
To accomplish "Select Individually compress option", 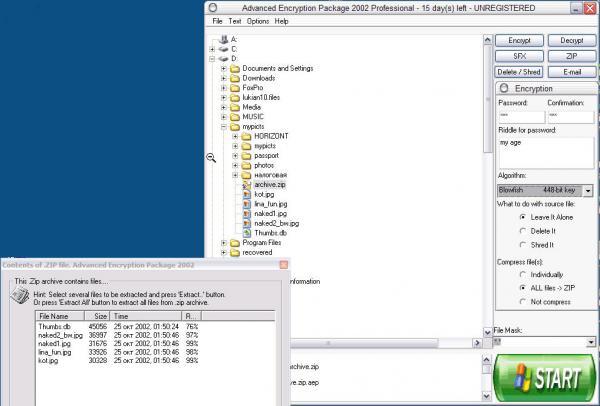I will 523,274.
